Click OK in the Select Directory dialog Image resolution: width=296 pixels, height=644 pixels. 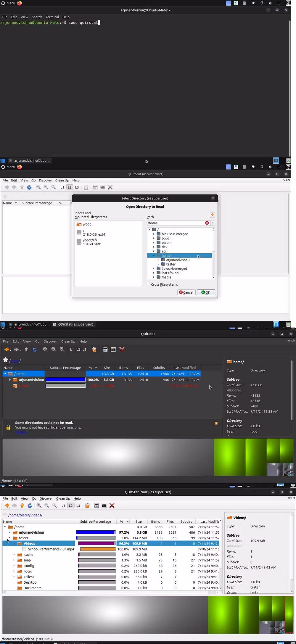[206, 292]
